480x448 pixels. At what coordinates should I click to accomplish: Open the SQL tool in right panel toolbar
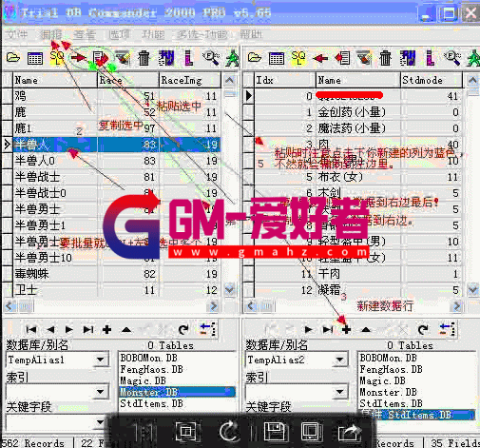(298, 58)
